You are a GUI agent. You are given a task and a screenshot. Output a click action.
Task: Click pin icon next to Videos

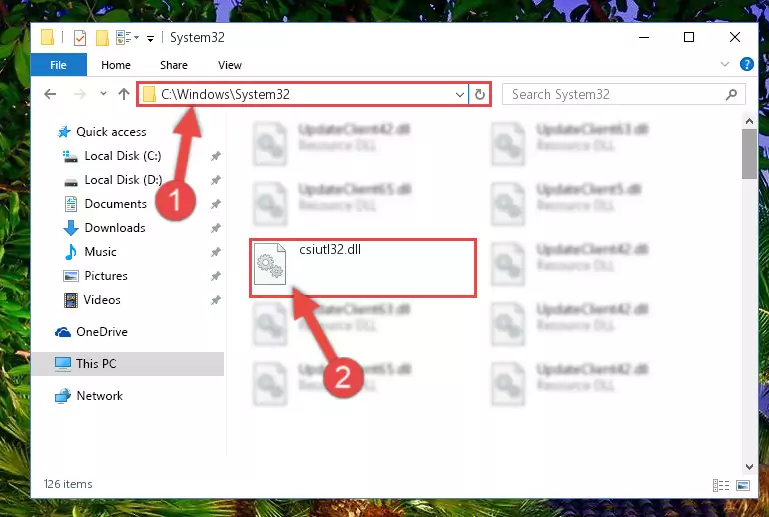tap(215, 300)
